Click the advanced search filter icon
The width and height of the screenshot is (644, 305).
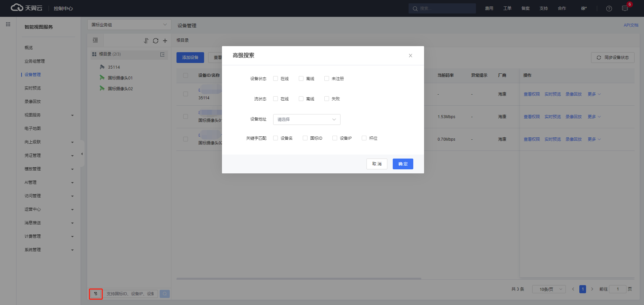(96, 294)
